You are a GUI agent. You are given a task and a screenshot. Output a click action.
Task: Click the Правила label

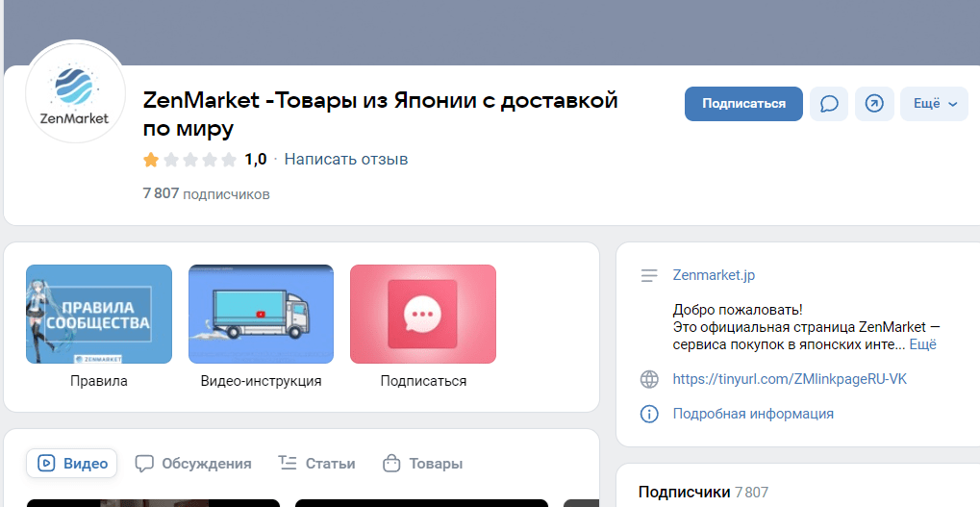pos(99,381)
